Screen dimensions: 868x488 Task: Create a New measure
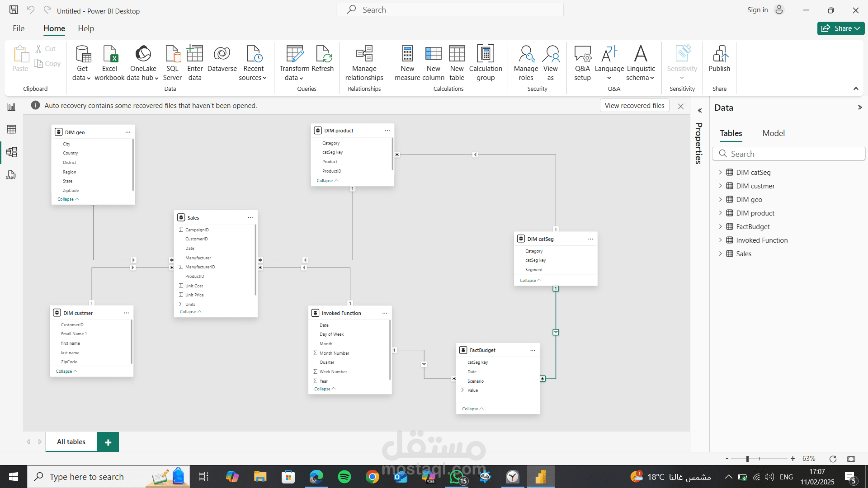[x=407, y=63]
